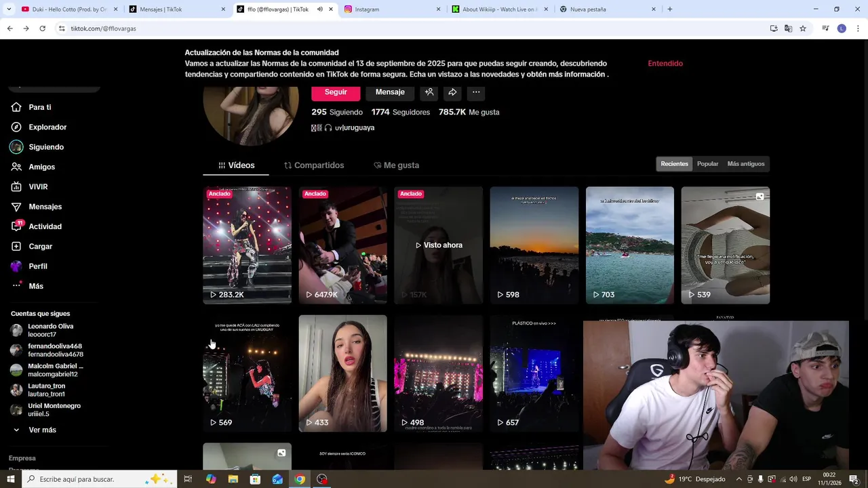Translate the page with Google Translate icon
Viewport: 868px width, 488px height.
pyautogui.click(x=788, y=28)
